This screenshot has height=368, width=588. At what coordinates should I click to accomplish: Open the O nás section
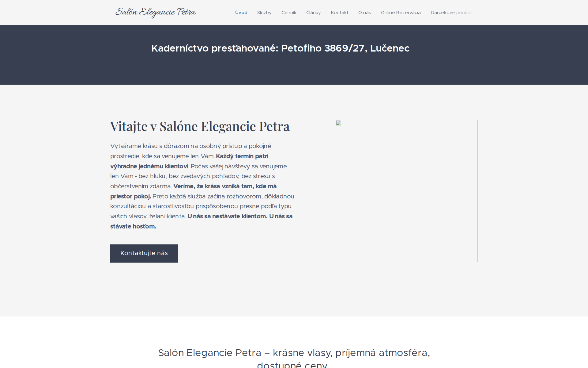(364, 13)
